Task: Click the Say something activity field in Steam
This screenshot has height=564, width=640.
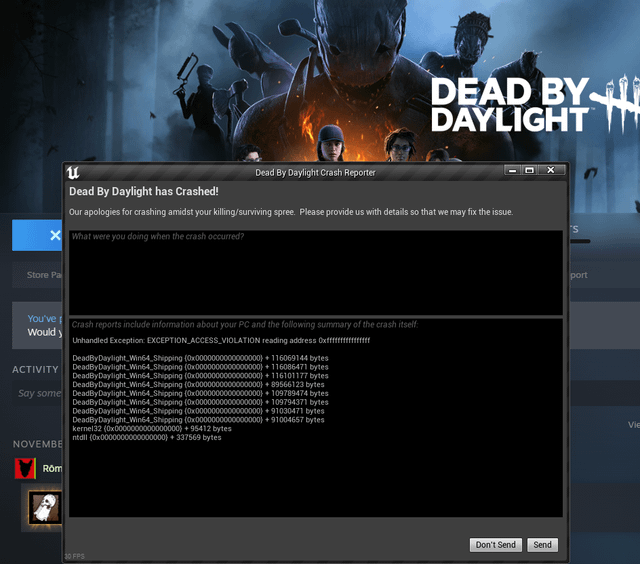Action: 37,393
